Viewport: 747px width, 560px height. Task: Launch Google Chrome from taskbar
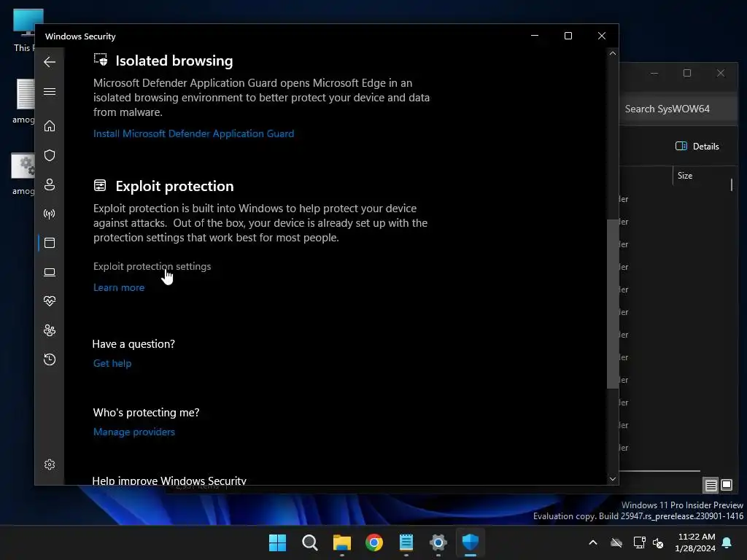374,542
